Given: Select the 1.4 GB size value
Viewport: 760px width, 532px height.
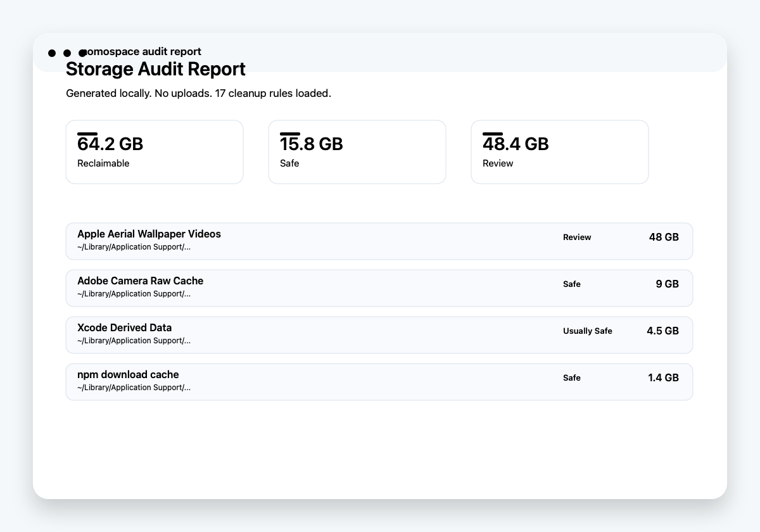Looking at the screenshot, I should 663,378.
